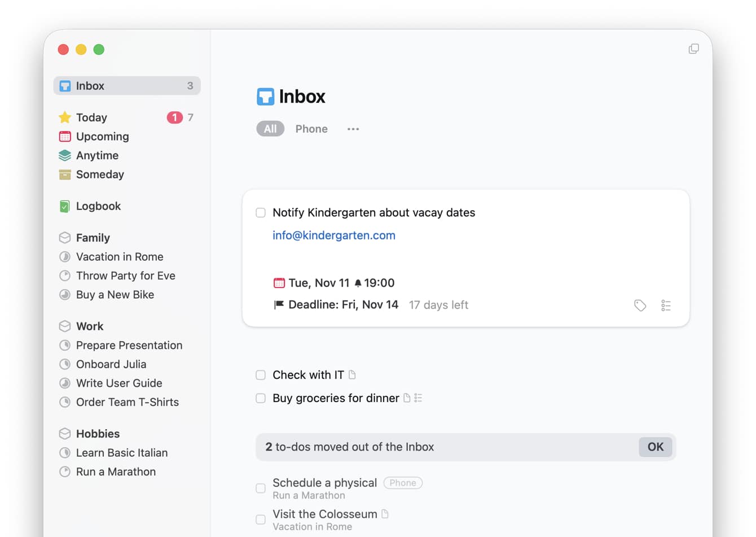Switch to the Phone filter tab
This screenshot has height=537, width=756.
311,129
